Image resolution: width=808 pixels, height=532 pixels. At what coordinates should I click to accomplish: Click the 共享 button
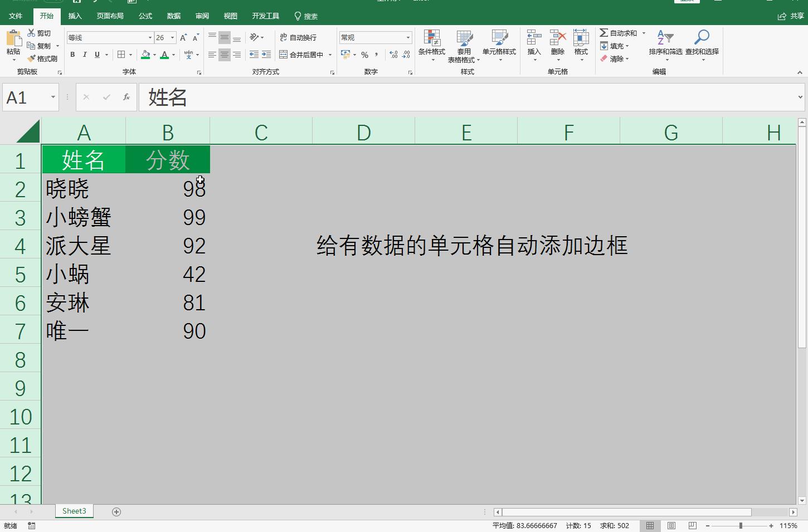tap(791, 16)
